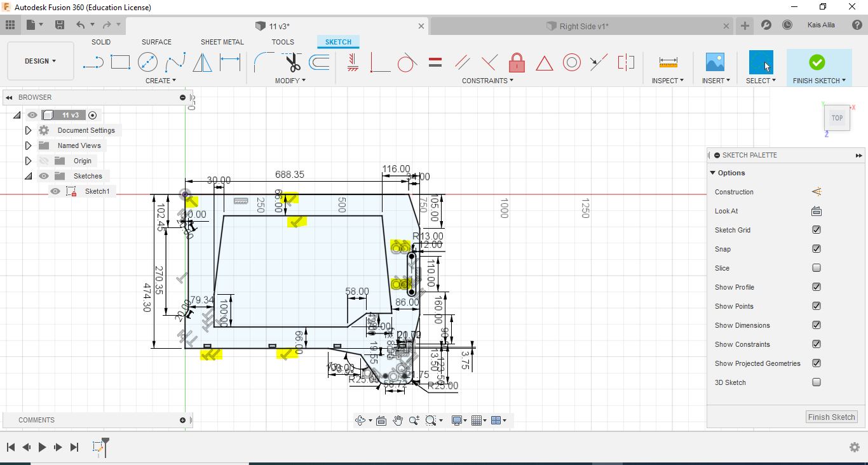Select the Line sketch tool
Screen dimensions: 868x465
(93, 62)
